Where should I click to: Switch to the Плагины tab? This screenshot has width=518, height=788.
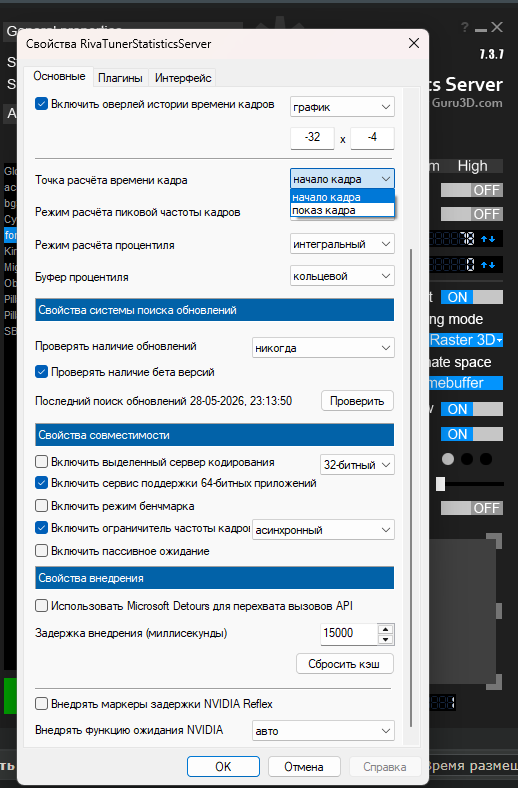[120, 78]
